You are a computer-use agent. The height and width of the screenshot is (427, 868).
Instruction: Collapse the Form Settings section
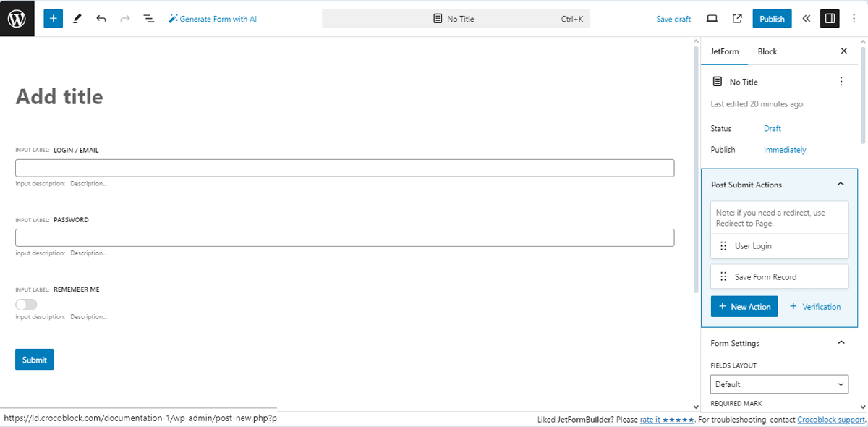[840, 342]
